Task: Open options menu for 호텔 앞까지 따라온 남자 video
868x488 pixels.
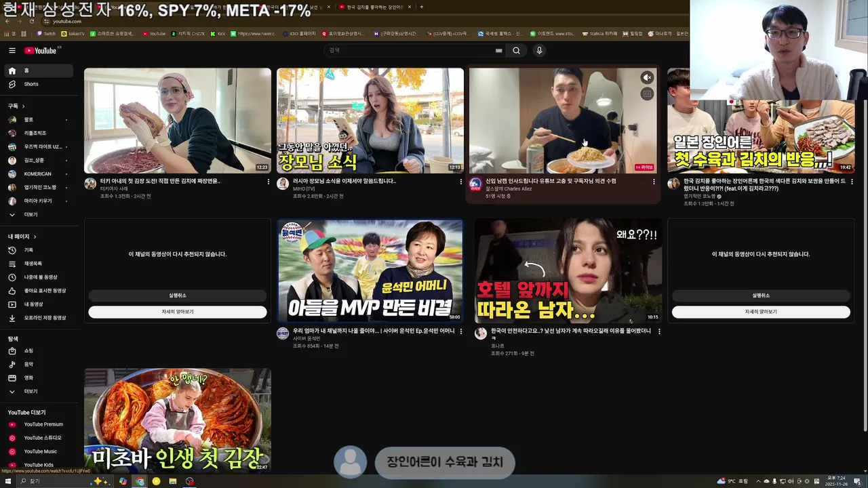Action: (659, 332)
